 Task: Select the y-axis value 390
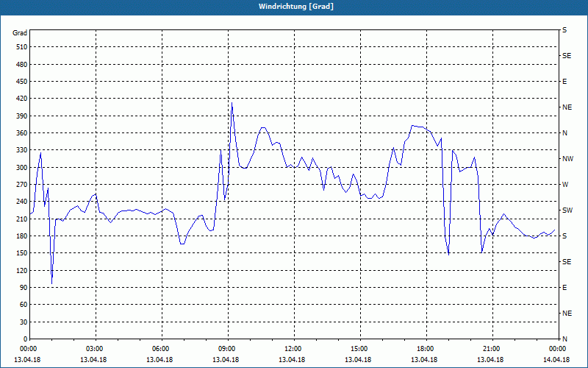(x=23, y=116)
